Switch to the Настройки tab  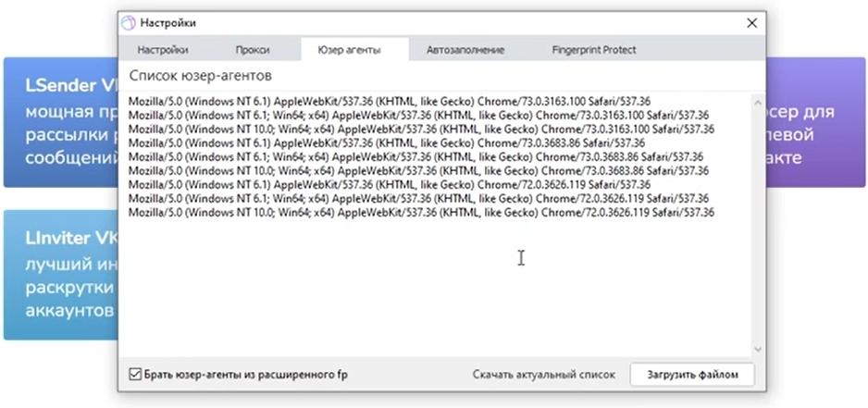coord(163,50)
